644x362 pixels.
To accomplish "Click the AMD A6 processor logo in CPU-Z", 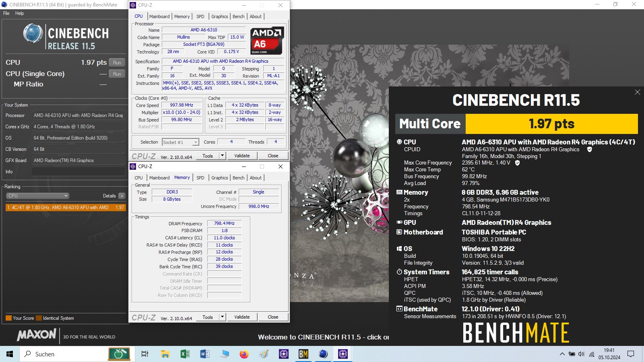I will [267, 41].
